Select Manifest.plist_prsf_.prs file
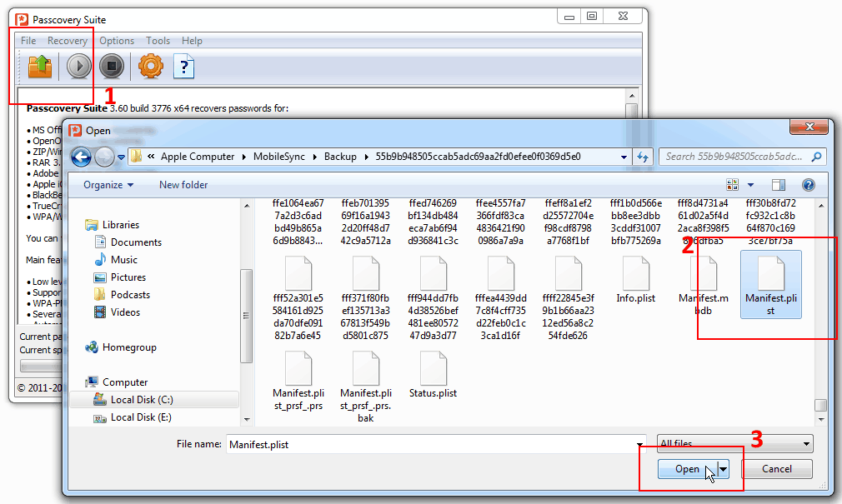The height and width of the screenshot is (504, 842). pos(298,381)
